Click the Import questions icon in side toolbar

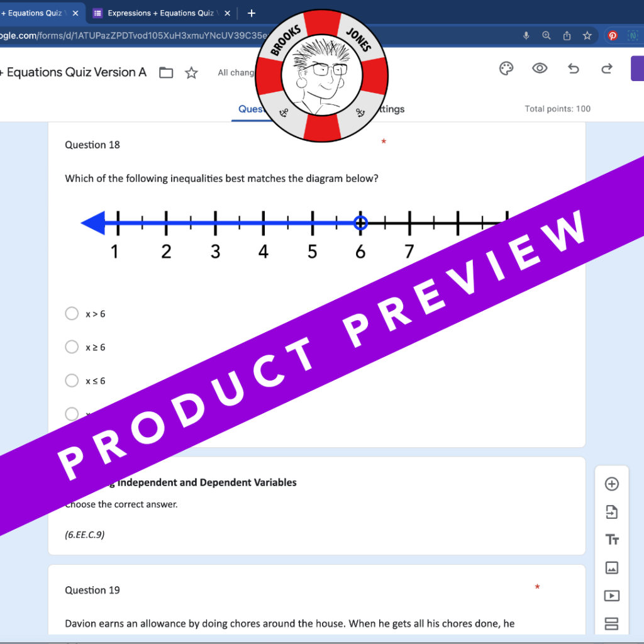point(611,512)
